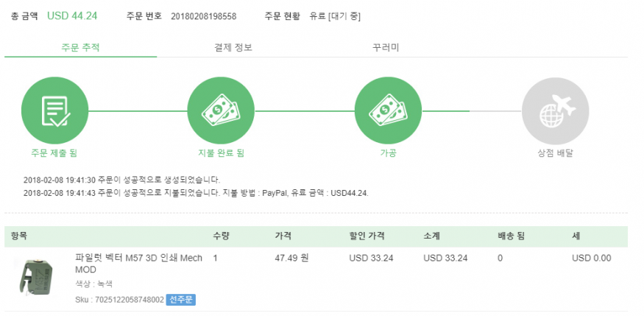This screenshot has width=644, height=316.
Task: Click the 주문 제출 됨 step label
Action: coord(54,154)
